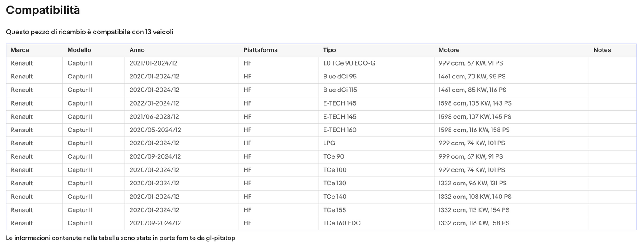Click the Blue dCi 95 cell
Screen dimensions: 644x246
click(340, 77)
